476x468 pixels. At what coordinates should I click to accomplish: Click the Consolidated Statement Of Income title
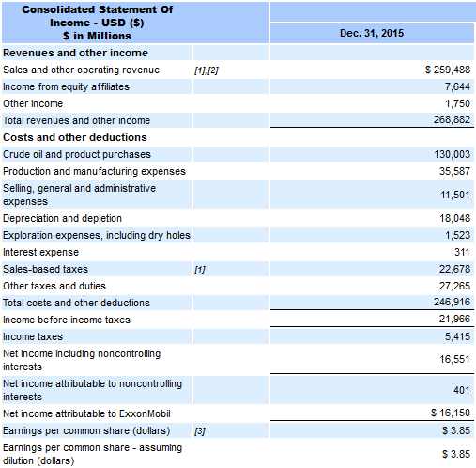coord(97,23)
